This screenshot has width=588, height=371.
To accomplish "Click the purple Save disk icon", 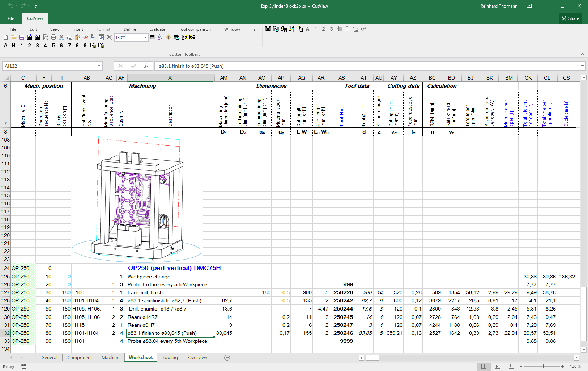I will coord(21,37).
